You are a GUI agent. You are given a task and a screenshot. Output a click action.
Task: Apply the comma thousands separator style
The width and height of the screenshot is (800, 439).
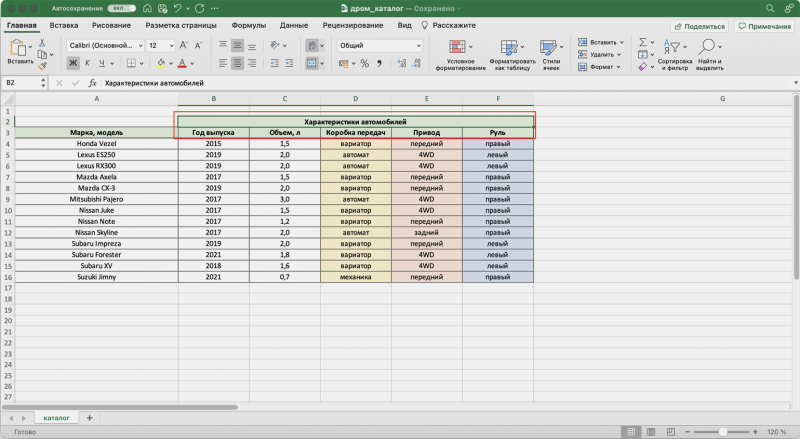point(379,63)
